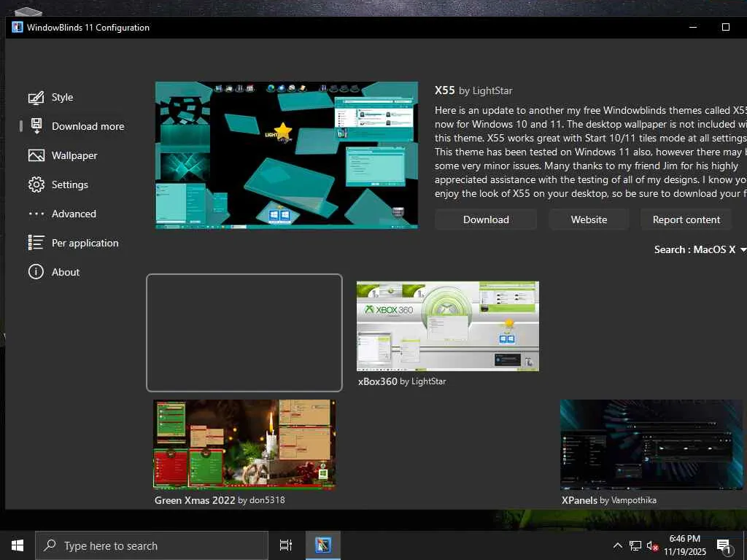Click the xBox360 by LightStar caption
Image resolution: width=747 pixels, height=560 pixels.
pos(402,381)
